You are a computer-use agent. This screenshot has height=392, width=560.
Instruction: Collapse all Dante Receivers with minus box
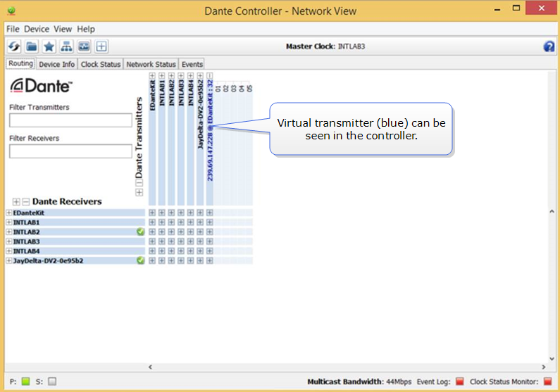(26, 202)
